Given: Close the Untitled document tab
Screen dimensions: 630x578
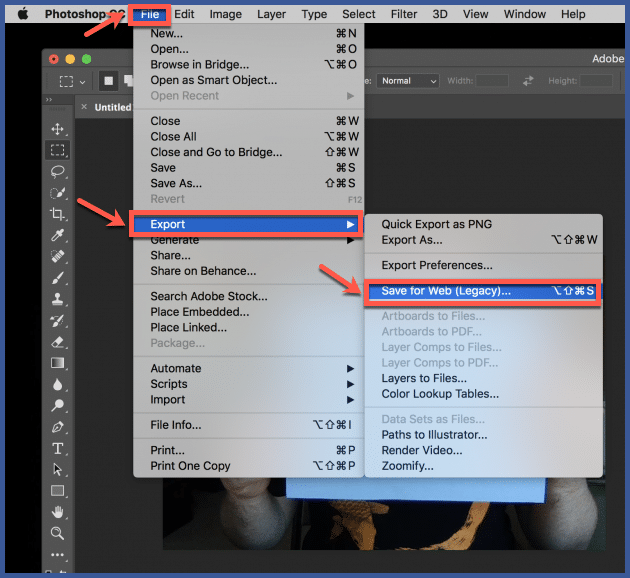Looking at the screenshot, I should (84, 107).
